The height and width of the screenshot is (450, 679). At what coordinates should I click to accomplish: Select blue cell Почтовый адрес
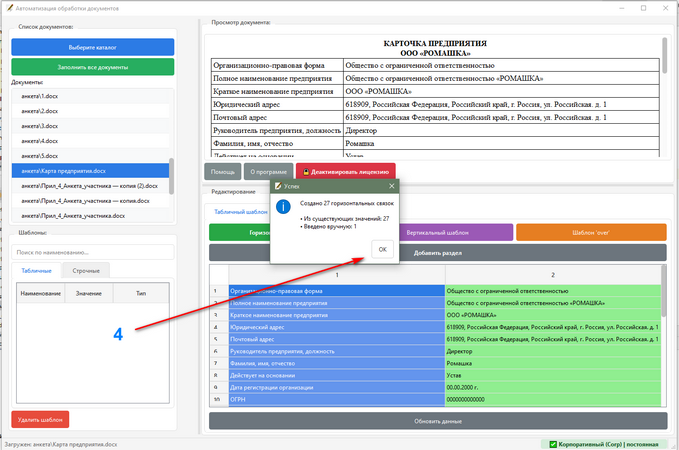click(337, 339)
